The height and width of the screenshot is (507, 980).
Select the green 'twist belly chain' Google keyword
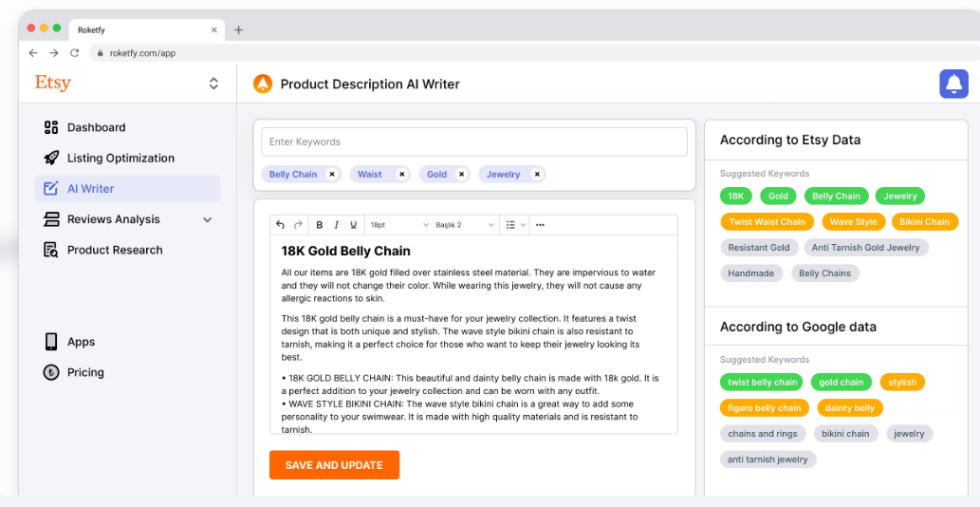tap(762, 383)
